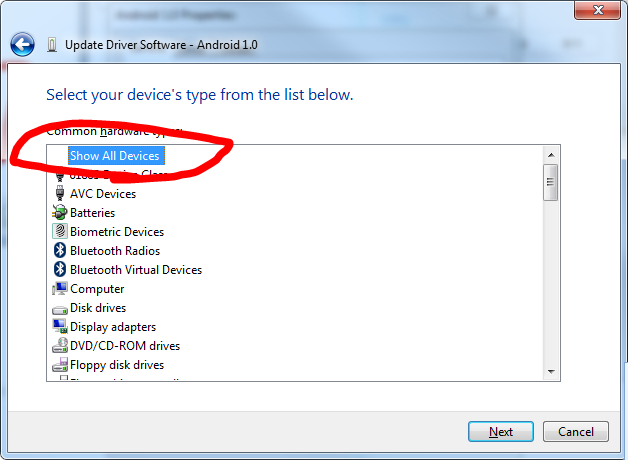Click the Cancel button
This screenshot has height=460, width=628.
tap(576, 432)
